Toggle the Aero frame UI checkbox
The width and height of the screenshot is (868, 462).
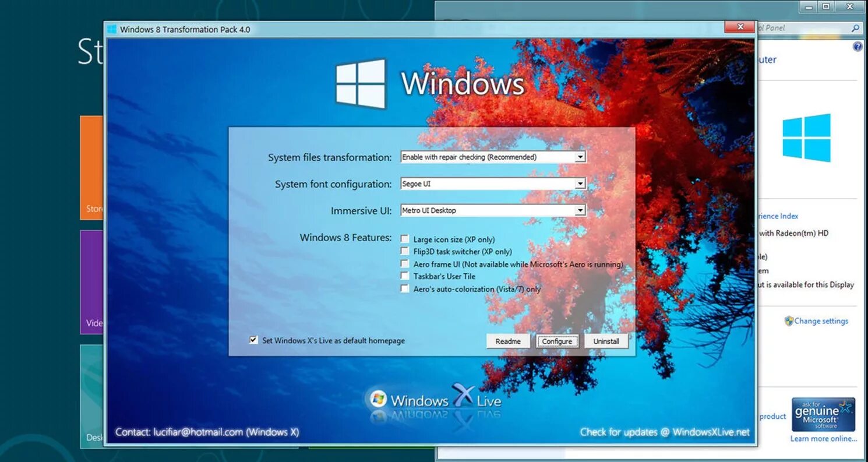pos(405,264)
